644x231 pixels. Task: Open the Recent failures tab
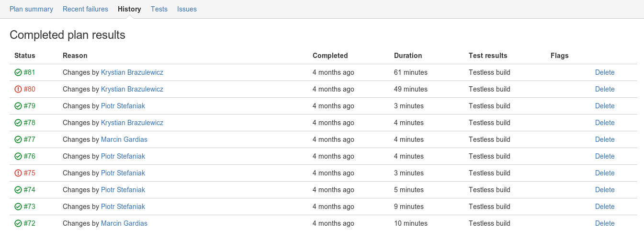pos(85,9)
